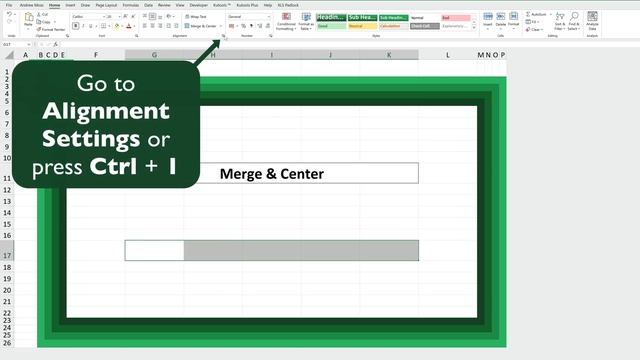Click the Bottom Align icon
Screen dimensions: 640x360
(160, 16)
